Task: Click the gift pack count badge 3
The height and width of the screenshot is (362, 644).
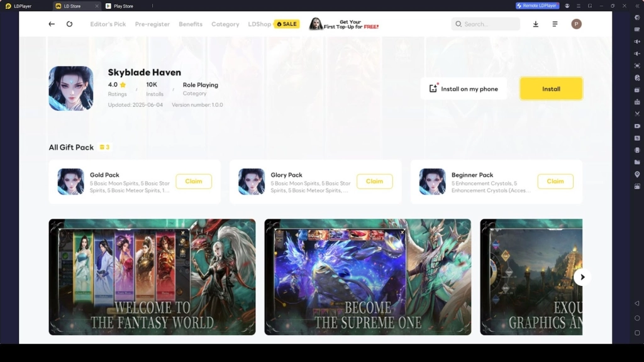Action: [105, 147]
